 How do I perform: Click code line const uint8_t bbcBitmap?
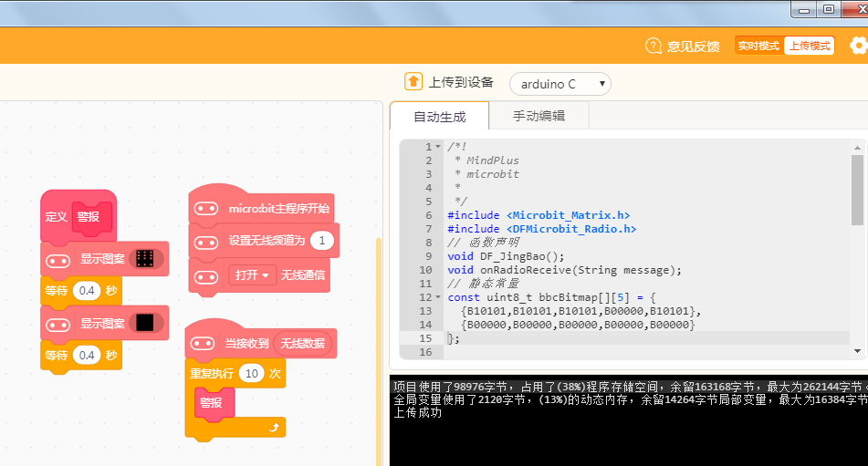[x=552, y=297]
